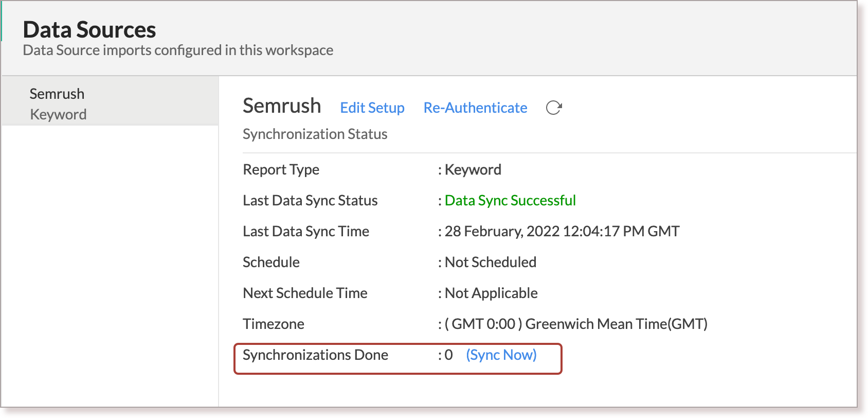Viewport: 868px width, 418px height.
Task: Click the Re-Authenticate link
Action: [475, 108]
